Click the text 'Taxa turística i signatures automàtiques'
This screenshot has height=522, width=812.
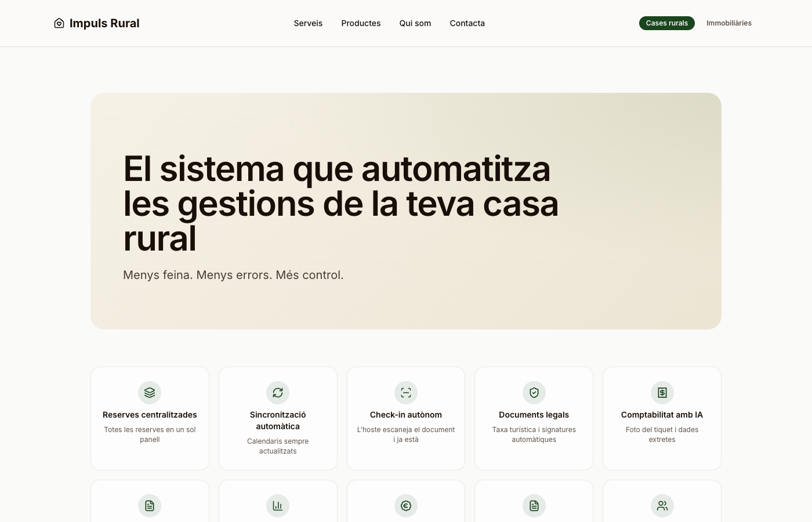coord(534,434)
